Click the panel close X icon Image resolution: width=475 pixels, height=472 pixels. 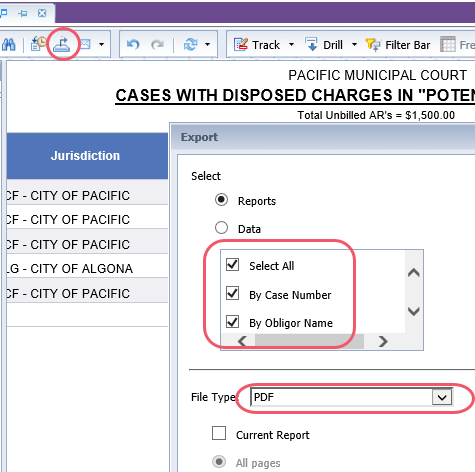pyautogui.click(x=42, y=13)
